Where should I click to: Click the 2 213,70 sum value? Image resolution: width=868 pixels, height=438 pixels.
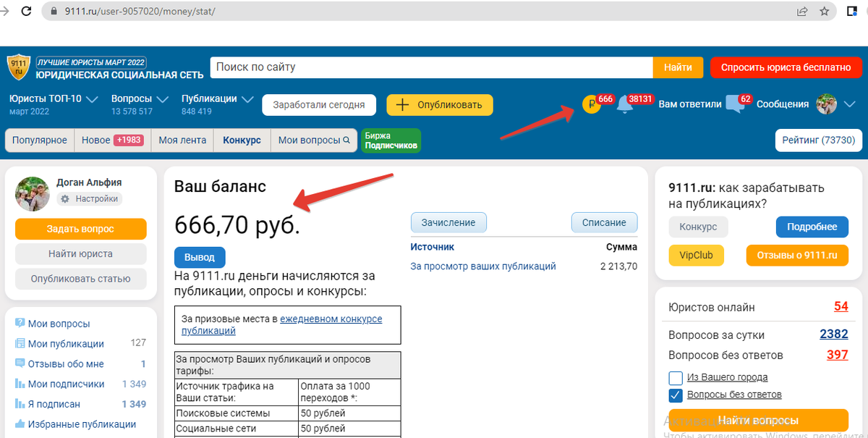coord(618,266)
